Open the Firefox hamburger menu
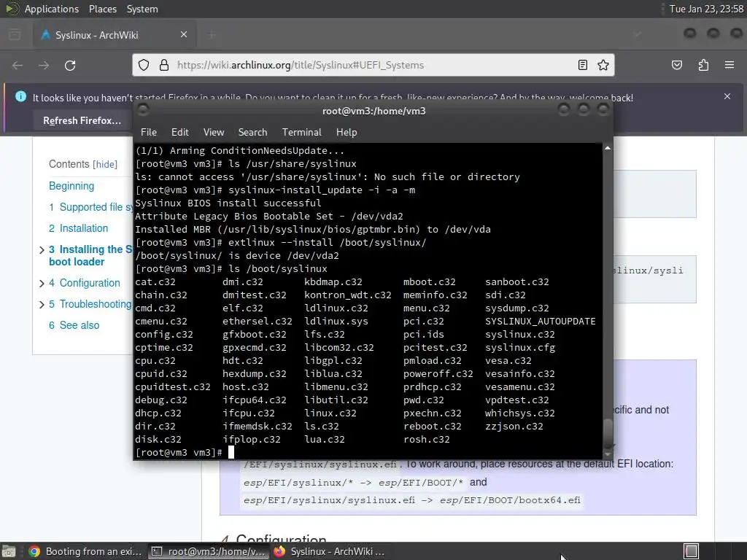747x560 pixels. (x=729, y=65)
